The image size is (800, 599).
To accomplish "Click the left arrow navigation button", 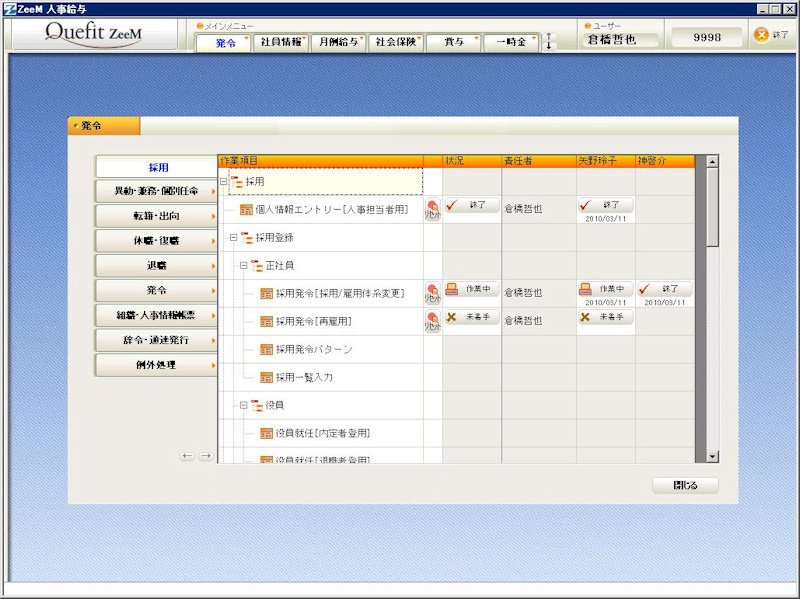I will [188, 456].
